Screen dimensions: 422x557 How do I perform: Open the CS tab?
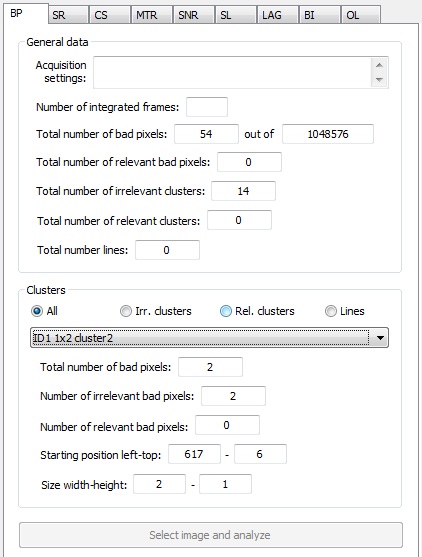(x=110, y=15)
